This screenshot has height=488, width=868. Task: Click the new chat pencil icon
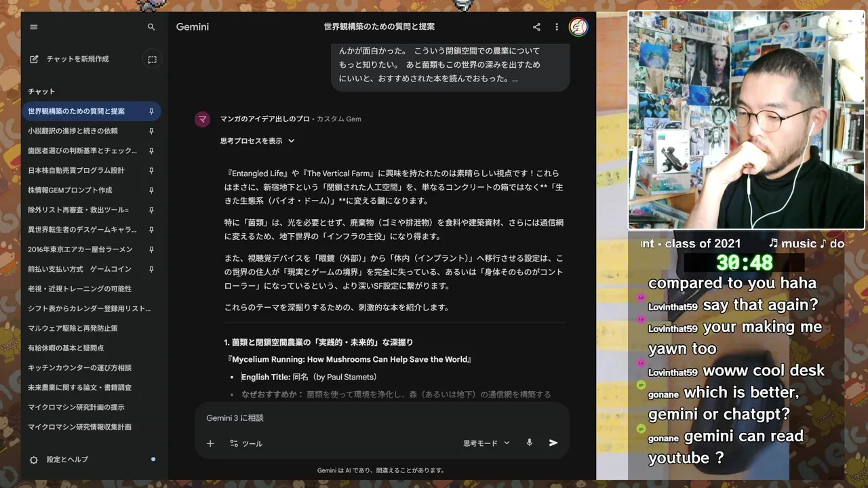tap(34, 59)
